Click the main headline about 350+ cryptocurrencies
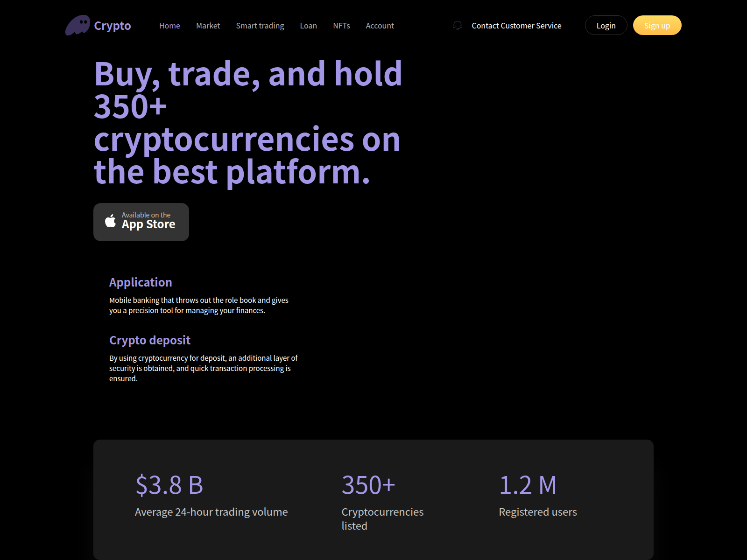This screenshot has width=747, height=560. (x=247, y=121)
